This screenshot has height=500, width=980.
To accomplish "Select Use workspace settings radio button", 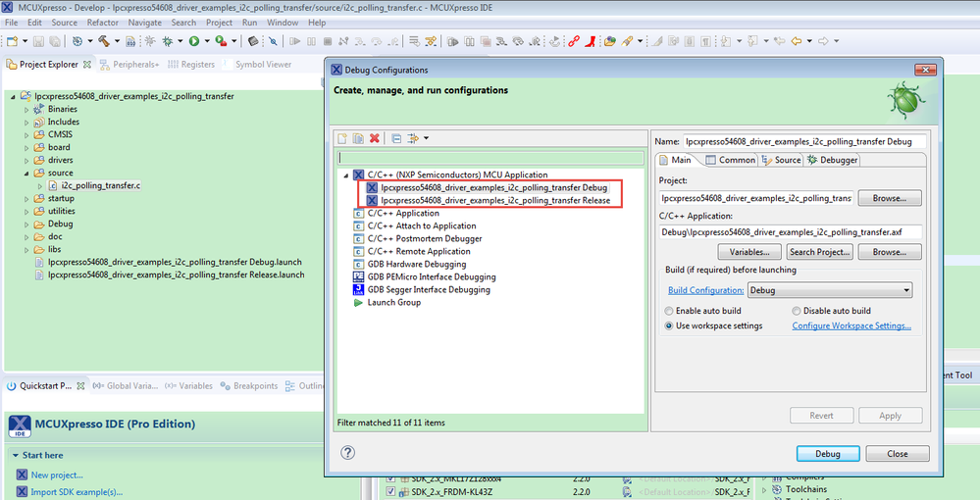I will pyautogui.click(x=669, y=325).
